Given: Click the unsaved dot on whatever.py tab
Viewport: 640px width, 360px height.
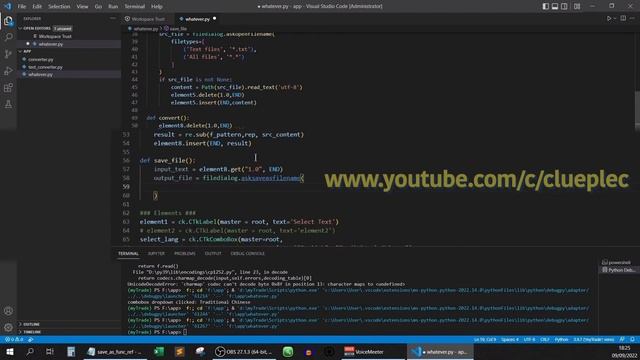Looking at the screenshot, I should pos(214,19).
